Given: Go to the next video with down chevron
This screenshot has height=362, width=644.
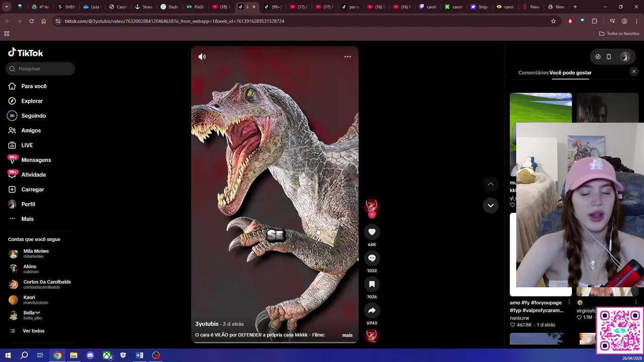Looking at the screenshot, I should click(x=491, y=205).
